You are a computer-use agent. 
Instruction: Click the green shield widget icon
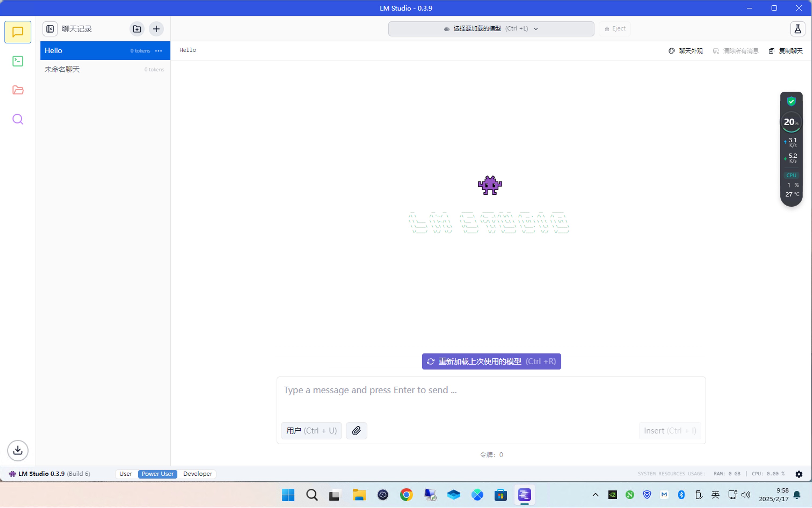coord(791,101)
